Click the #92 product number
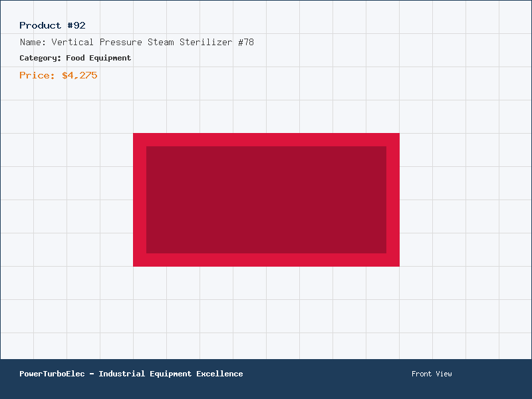Screen dimensions: 532x399 [76, 25]
